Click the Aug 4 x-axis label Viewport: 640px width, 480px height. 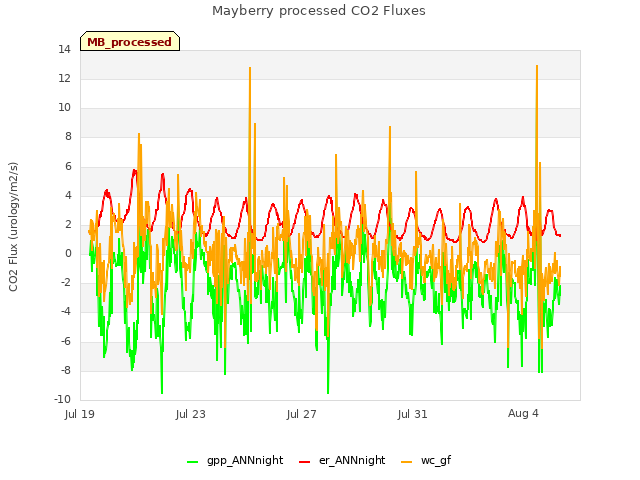[x=523, y=413]
